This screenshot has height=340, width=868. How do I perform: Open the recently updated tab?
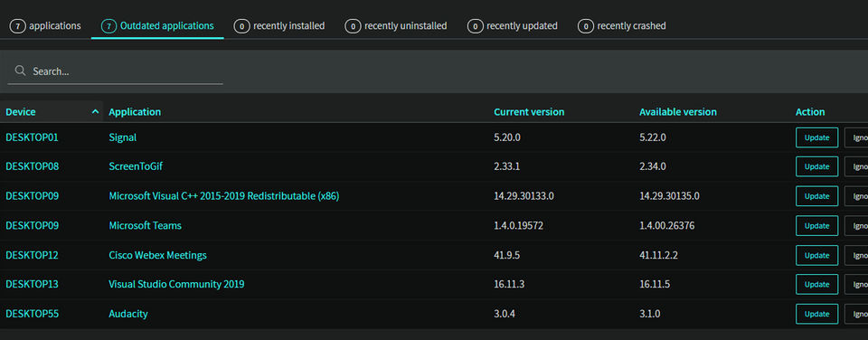click(x=513, y=26)
